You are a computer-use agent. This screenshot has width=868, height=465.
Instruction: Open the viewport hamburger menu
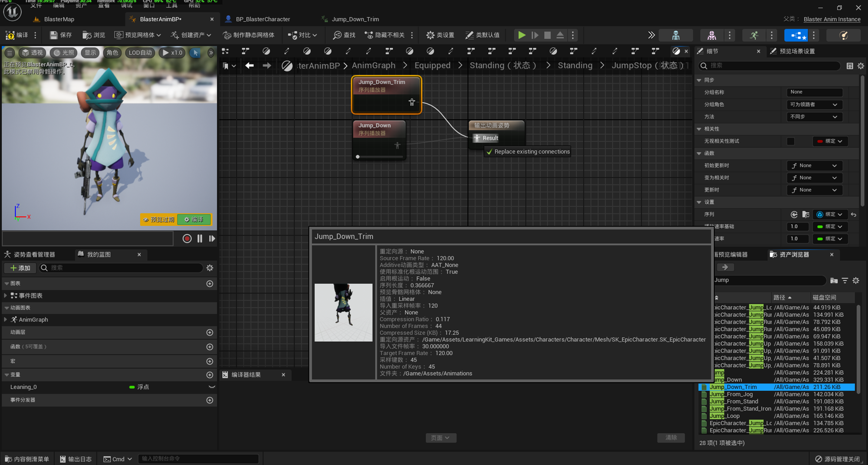10,53
